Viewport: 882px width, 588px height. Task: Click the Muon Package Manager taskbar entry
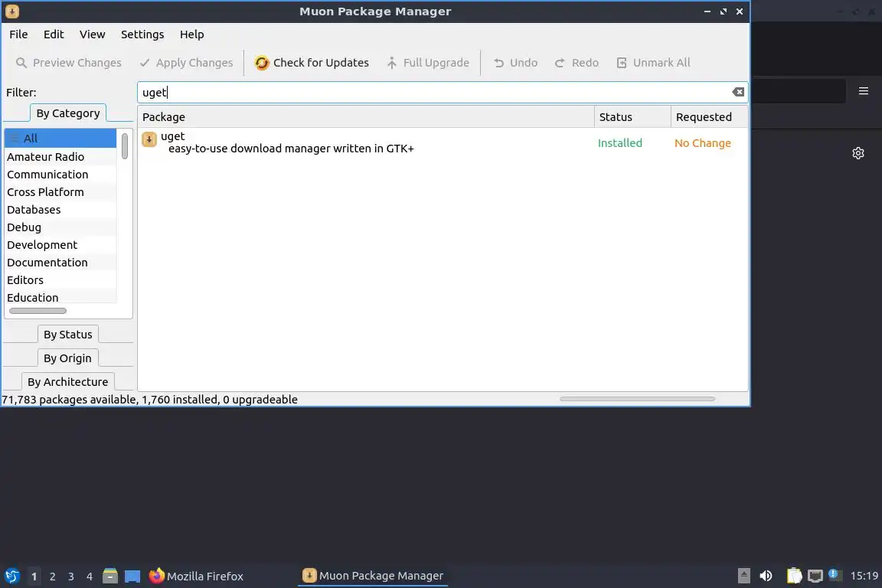(x=373, y=576)
